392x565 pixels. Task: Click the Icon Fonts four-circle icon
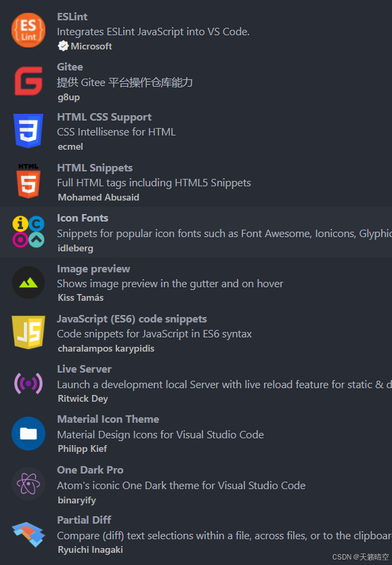tap(28, 232)
